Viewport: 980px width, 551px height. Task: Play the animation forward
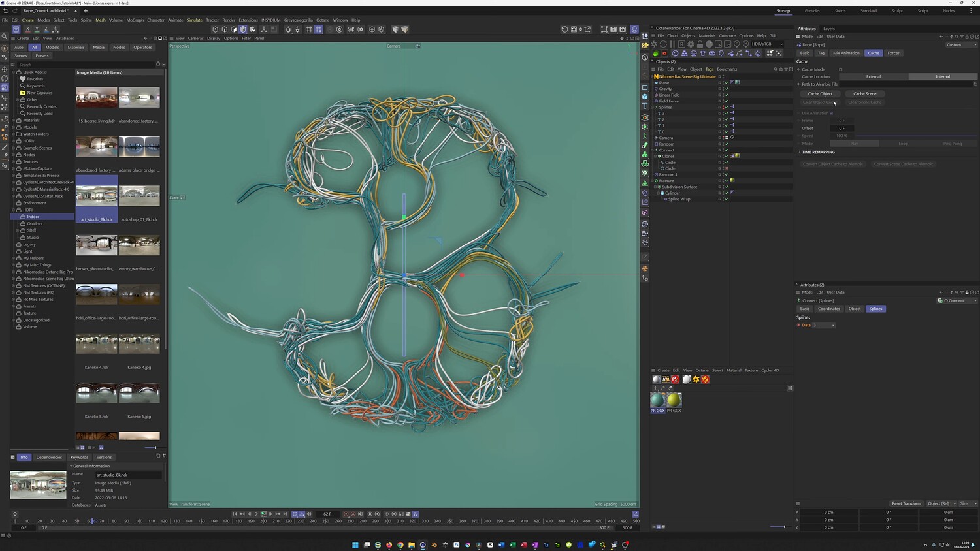(x=256, y=514)
